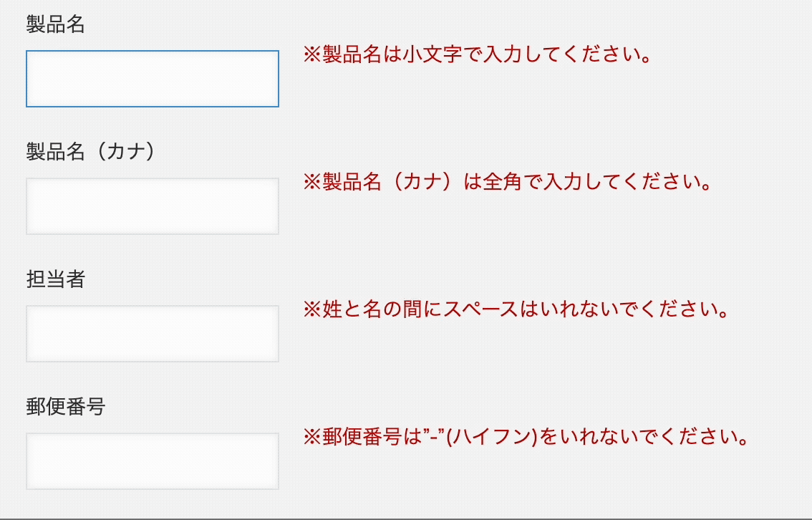The height and width of the screenshot is (520, 812).
Task: Click the ※ mark before 製品名は小文字
Action: coord(312,56)
